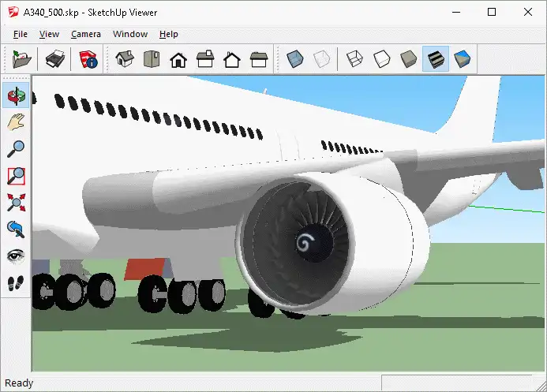Select the Pan hand tool
547x392 pixels.
coord(16,122)
